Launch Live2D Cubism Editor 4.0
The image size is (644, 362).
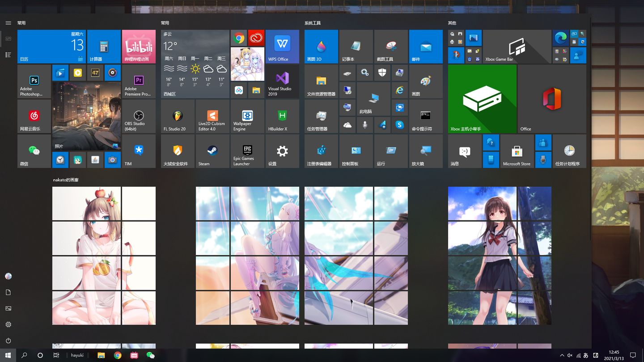212,116
